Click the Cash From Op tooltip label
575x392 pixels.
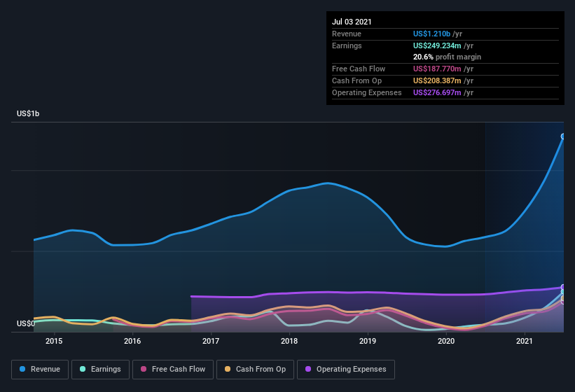click(356, 80)
